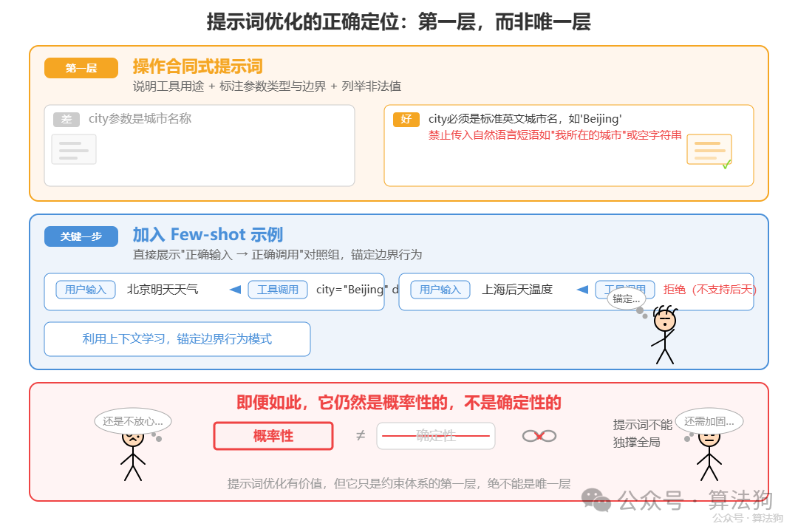This screenshot has width=798, height=532.
Task: Click the 工具调用 button beside 拒绝（不支持后天）
Action: 625,290
